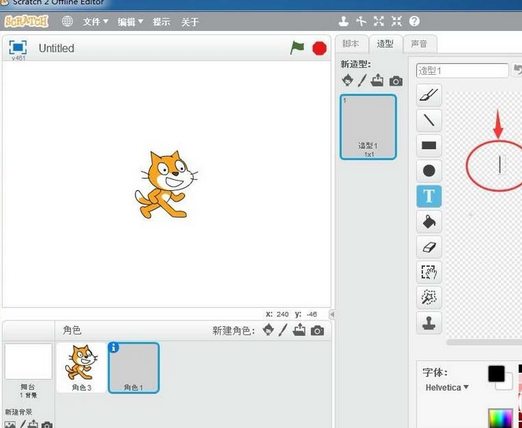Click the Shrink sprite icon in toolbar

396,21
